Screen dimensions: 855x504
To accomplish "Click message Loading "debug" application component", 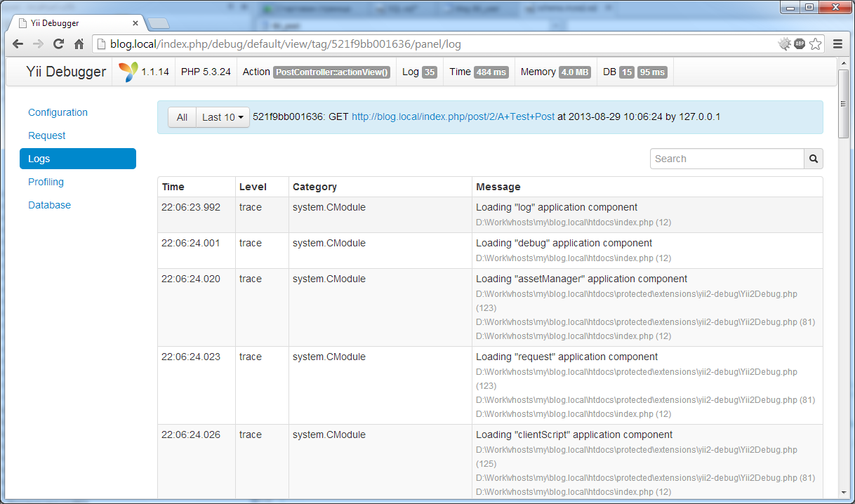I will pos(564,243).
